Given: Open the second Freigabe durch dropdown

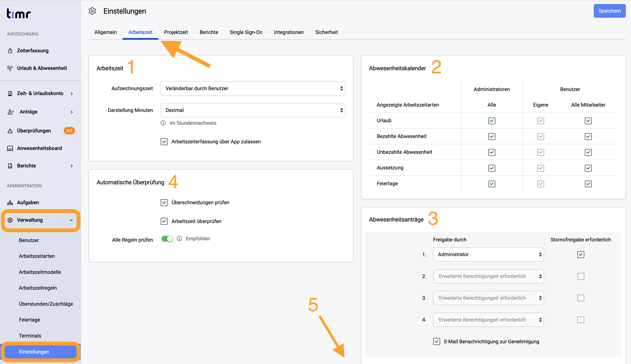Looking at the screenshot, I should tap(488, 276).
